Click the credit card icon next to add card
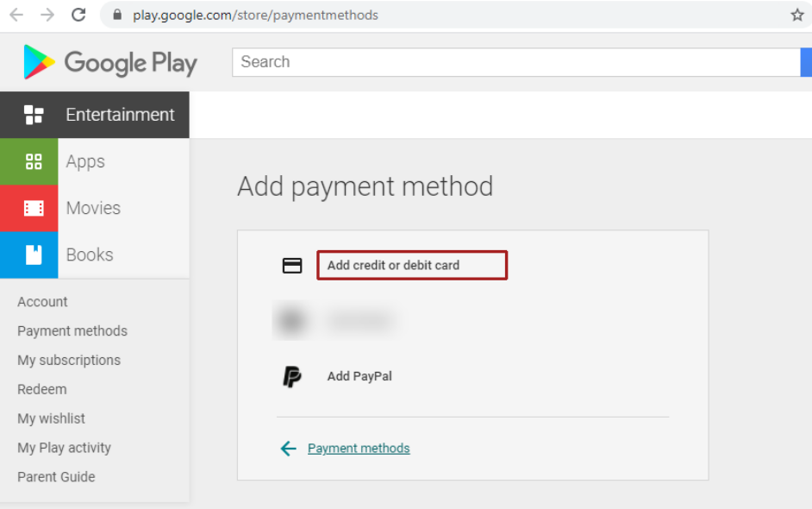The width and height of the screenshot is (812, 509). point(292,265)
